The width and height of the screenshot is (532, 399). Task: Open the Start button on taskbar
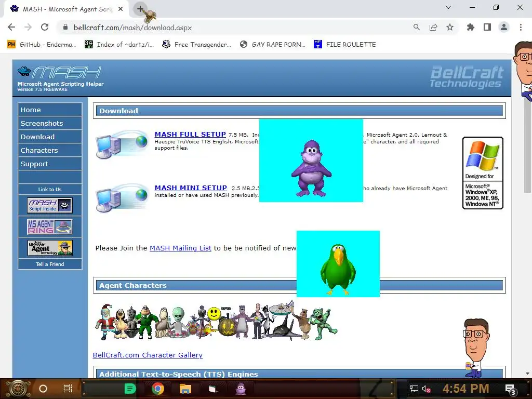pyautogui.click(x=19, y=389)
